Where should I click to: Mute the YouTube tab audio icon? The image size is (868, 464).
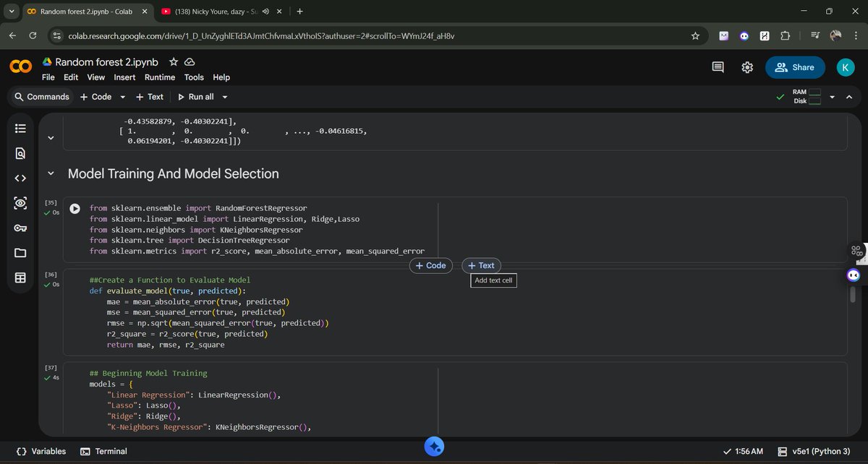[265, 12]
